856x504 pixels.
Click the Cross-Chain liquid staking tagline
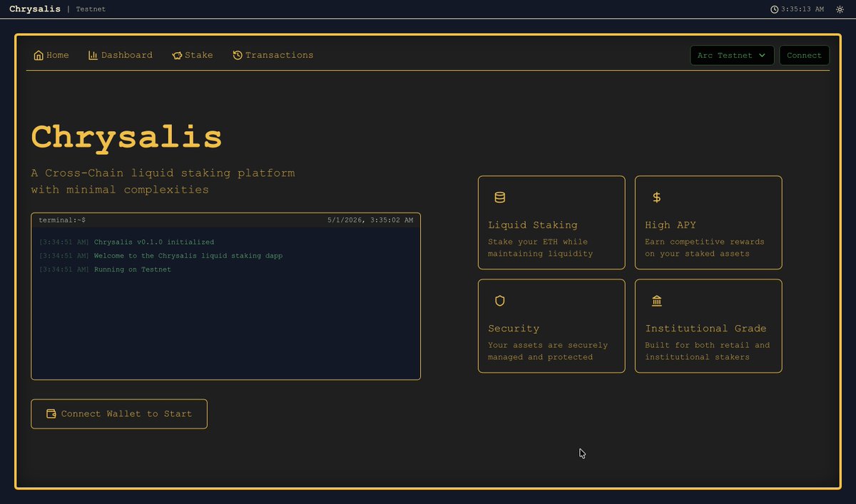pos(163,181)
